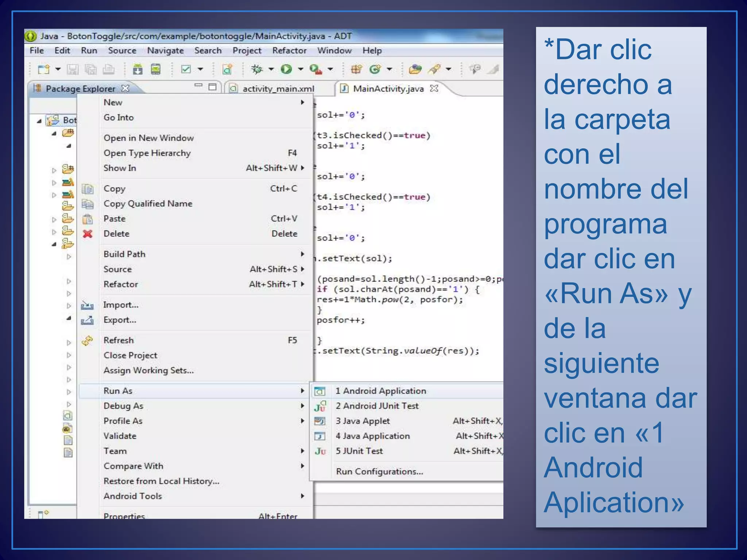Select the Package Explorer tab

coord(81,89)
